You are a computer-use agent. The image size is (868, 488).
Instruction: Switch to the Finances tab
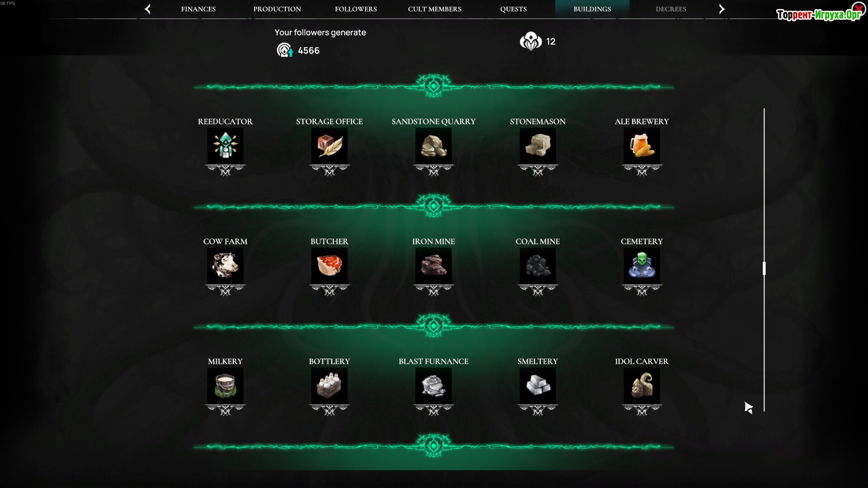coord(198,9)
